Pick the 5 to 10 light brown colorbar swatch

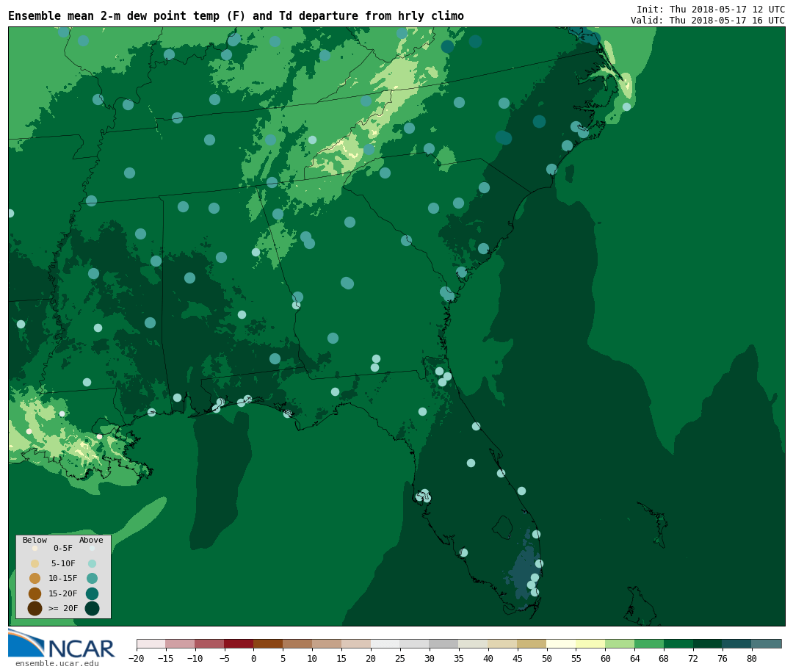(x=297, y=644)
